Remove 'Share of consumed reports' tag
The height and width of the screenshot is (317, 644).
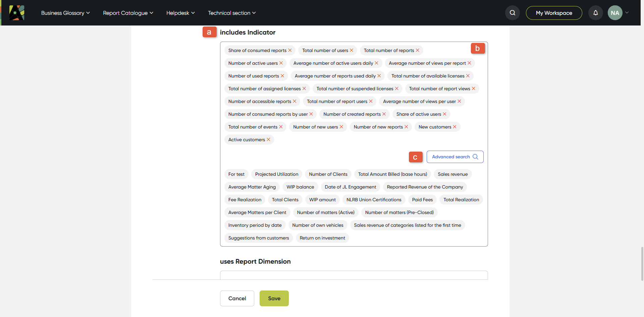290,50
